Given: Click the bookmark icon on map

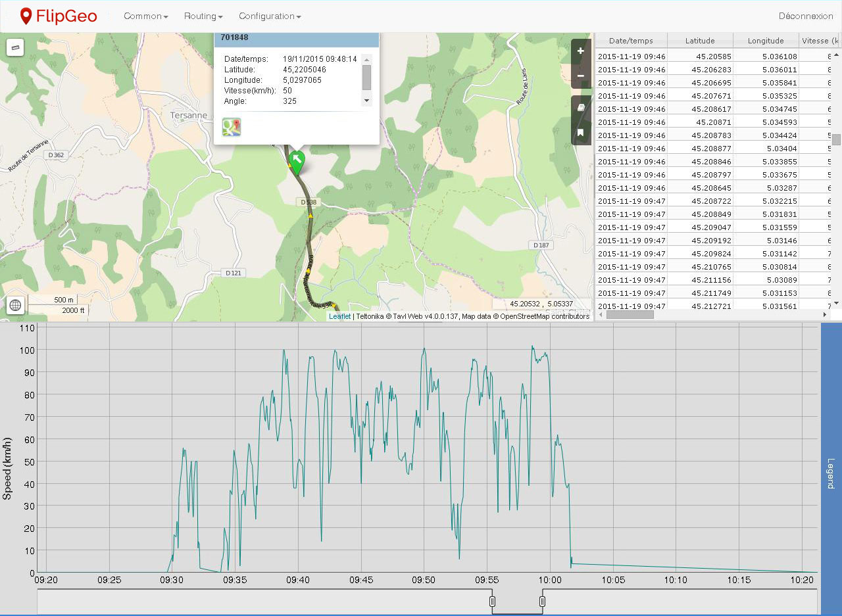Looking at the screenshot, I should click(580, 133).
